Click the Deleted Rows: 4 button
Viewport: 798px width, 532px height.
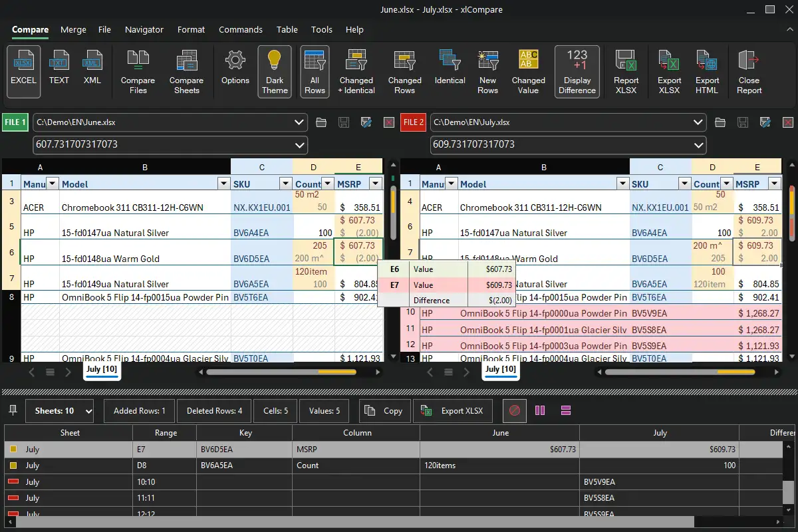coord(214,411)
